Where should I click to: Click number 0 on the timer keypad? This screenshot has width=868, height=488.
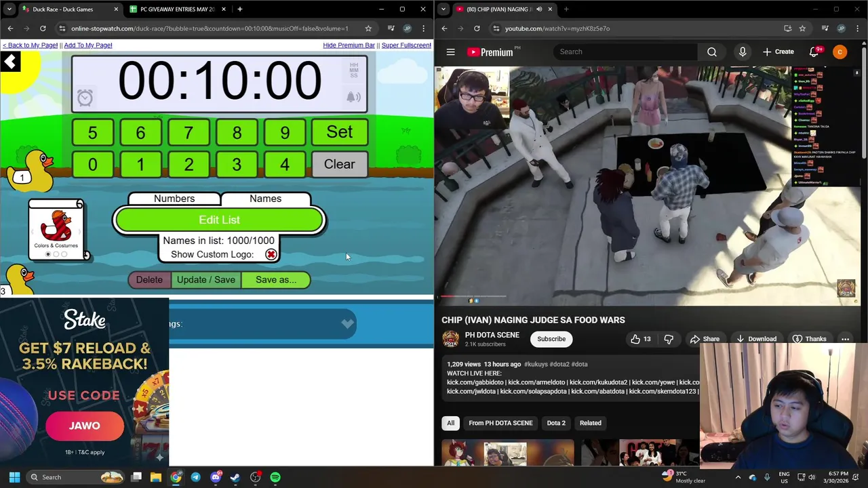92,165
